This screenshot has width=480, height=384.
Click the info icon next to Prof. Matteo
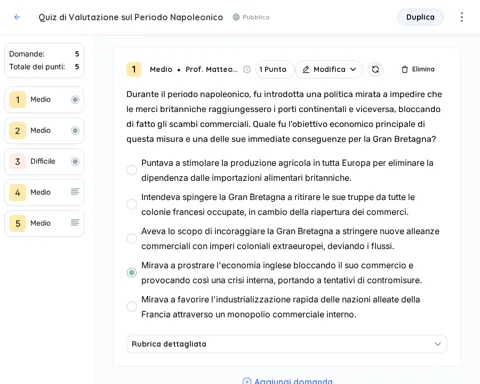tap(247, 69)
